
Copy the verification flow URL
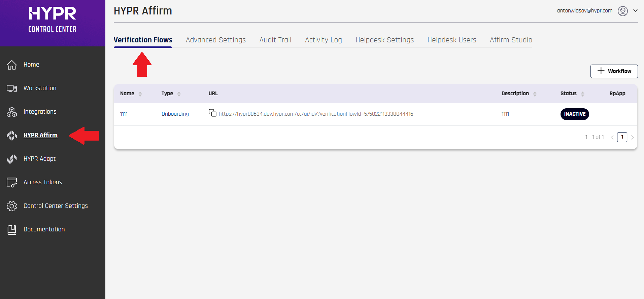tap(212, 113)
